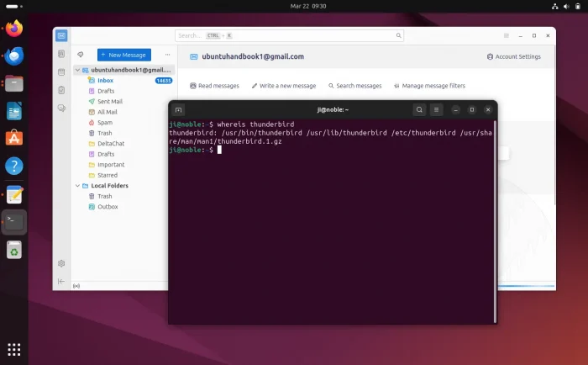Open Thunderbird settings gear icon
This screenshot has height=365, width=588.
61,263
